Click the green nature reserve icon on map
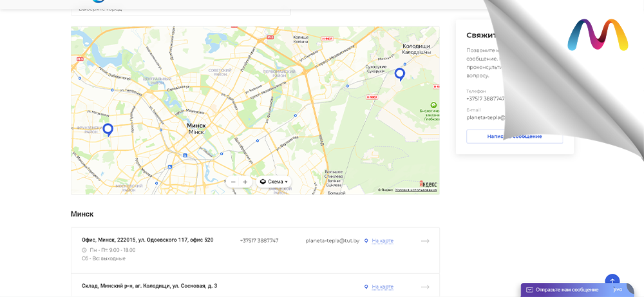This screenshot has height=297, width=644. pos(433,106)
